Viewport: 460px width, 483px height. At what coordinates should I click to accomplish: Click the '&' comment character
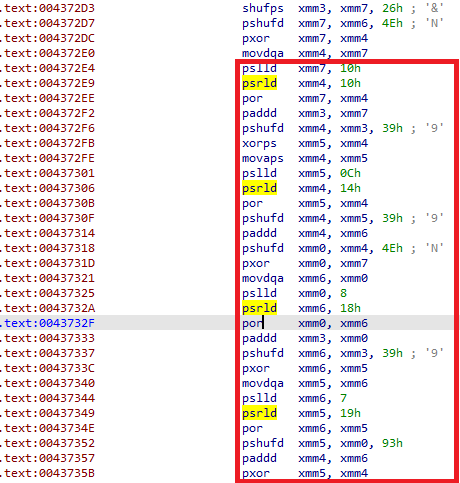click(x=434, y=8)
